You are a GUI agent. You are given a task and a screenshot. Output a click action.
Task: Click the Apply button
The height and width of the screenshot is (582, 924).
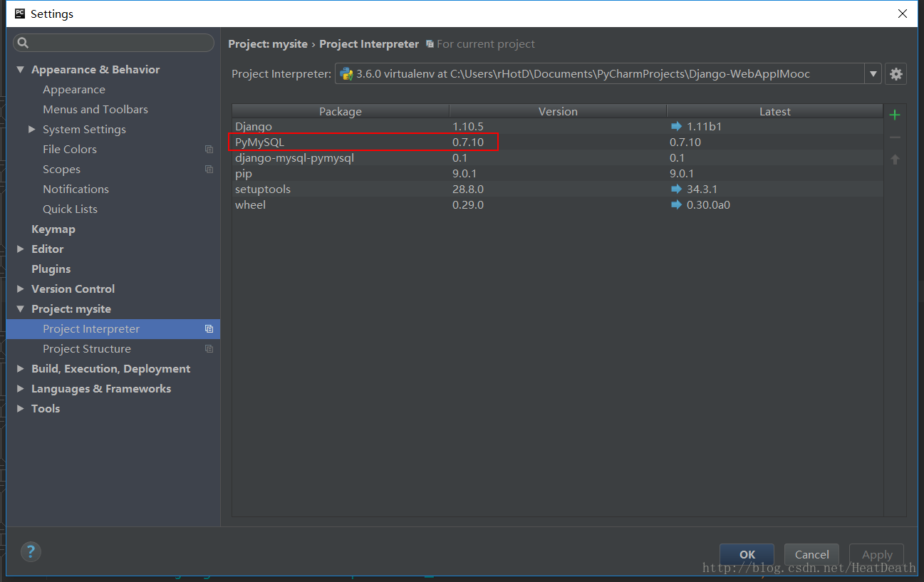pos(877,555)
